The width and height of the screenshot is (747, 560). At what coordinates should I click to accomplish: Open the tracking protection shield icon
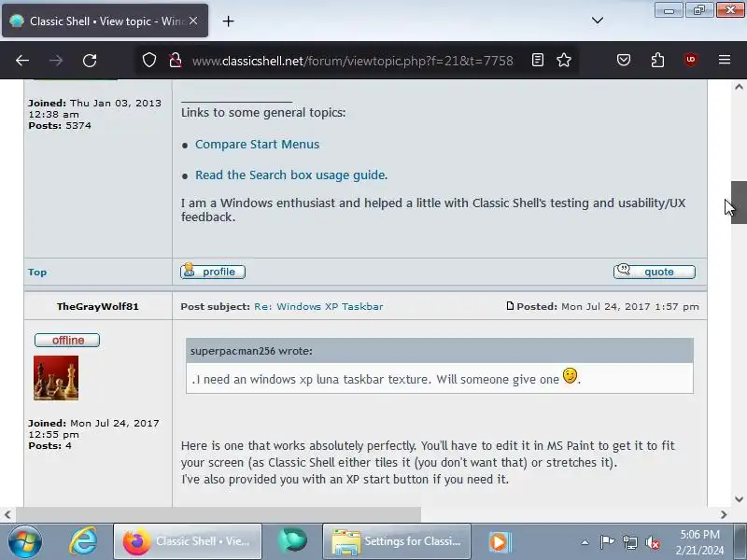[x=149, y=60]
